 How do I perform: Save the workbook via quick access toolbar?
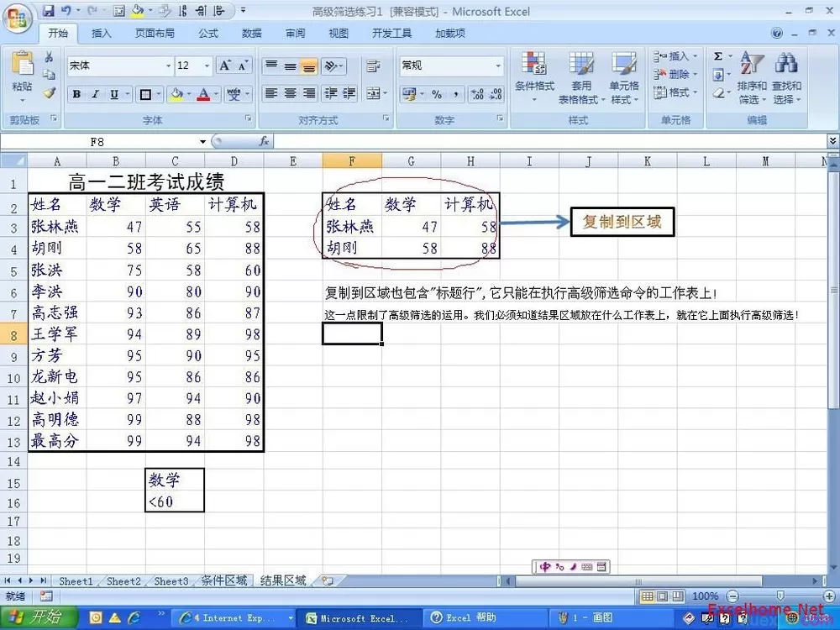click(48, 11)
